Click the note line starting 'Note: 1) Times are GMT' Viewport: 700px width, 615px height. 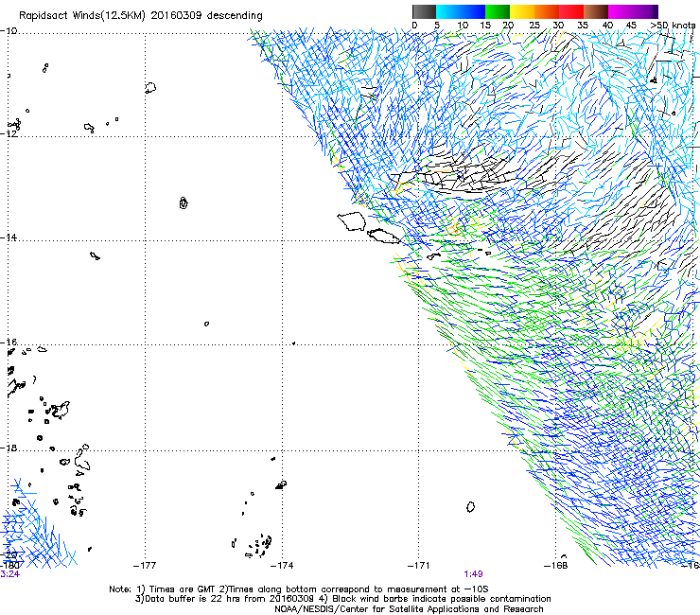(x=299, y=589)
